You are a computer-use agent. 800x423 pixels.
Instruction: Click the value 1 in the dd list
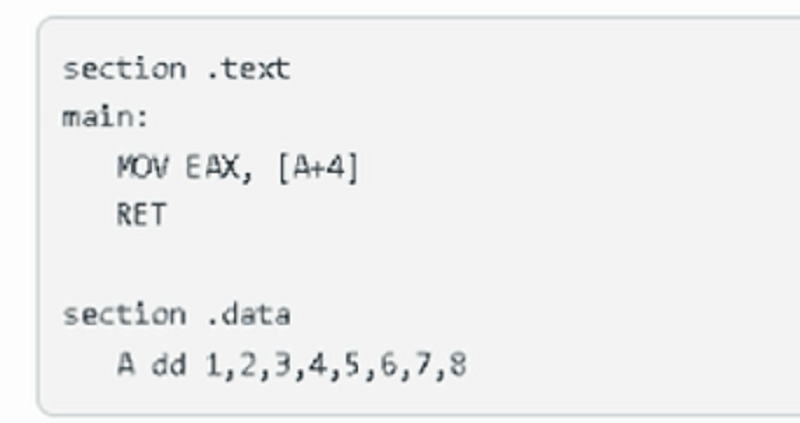[x=213, y=364]
